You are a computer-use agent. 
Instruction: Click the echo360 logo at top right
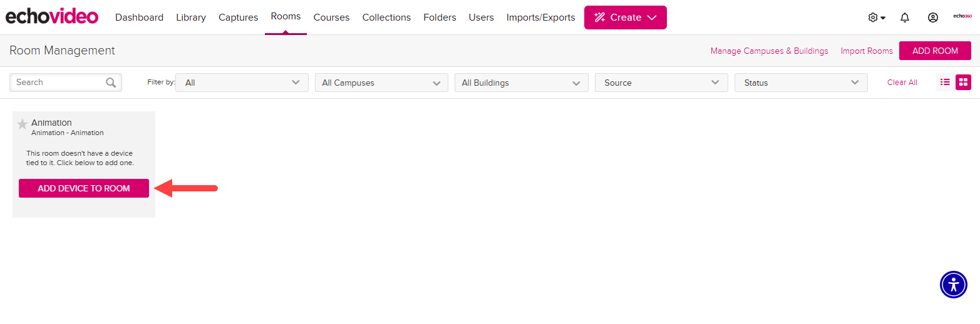pyautogui.click(x=962, y=16)
